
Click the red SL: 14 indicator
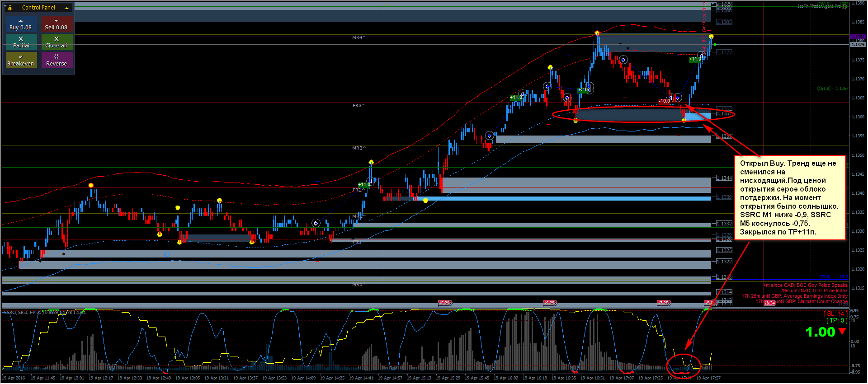pyautogui.click(x=835, y=314)
